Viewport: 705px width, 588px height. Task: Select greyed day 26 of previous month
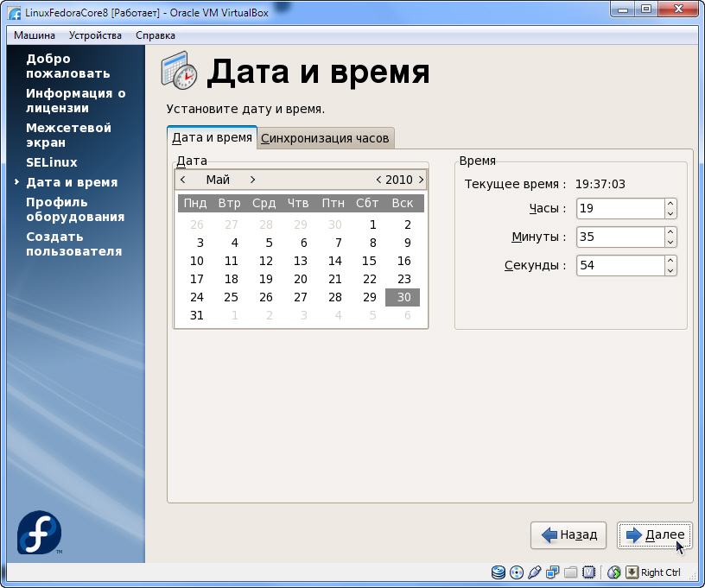click(x=196, y=224)
